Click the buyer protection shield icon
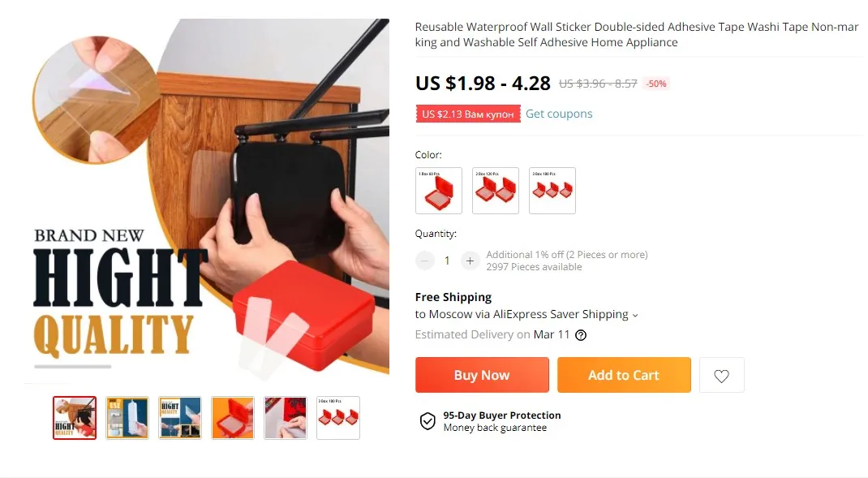868x478 pixels. click(x=428, y=421)
